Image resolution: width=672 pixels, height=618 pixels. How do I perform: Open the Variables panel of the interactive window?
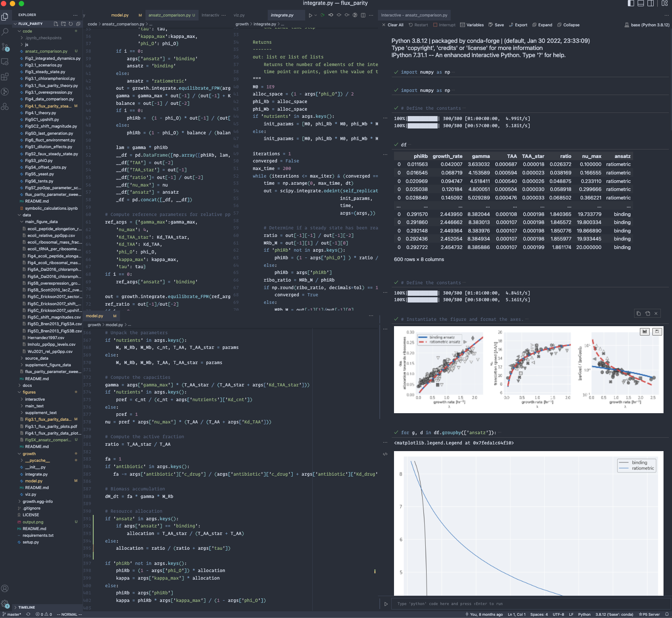pyautogui.click(x=473, y=25)
